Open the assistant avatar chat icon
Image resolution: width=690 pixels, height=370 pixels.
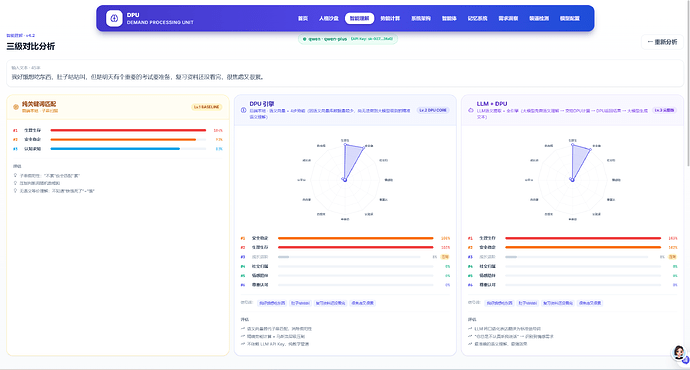[679, 353]
